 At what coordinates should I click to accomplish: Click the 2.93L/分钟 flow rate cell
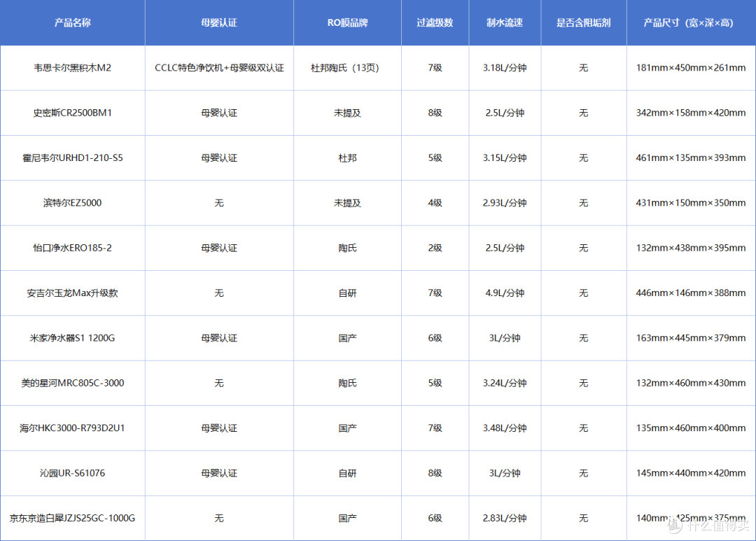point(505,203)
